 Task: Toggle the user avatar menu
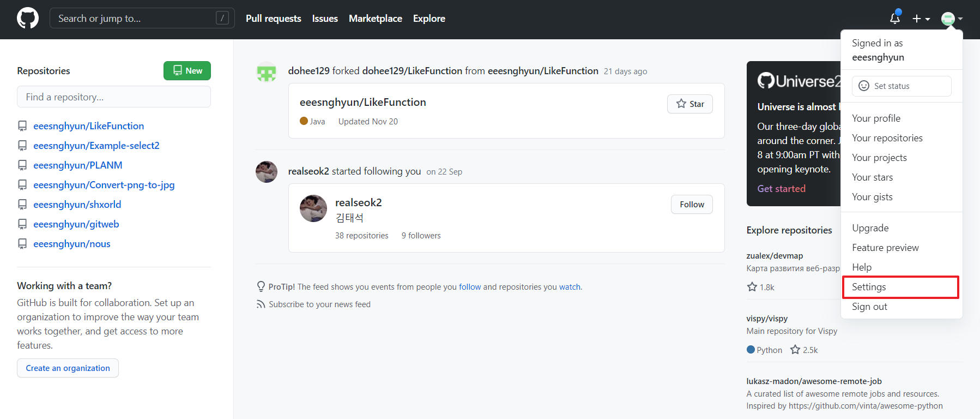coord(952,19)
